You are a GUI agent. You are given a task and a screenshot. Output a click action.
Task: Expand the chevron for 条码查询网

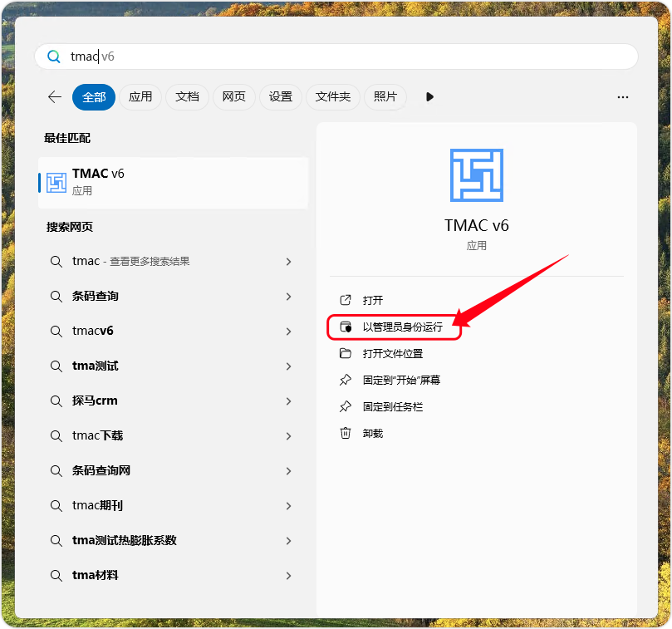pyautogui.click(x=289, y=471)
